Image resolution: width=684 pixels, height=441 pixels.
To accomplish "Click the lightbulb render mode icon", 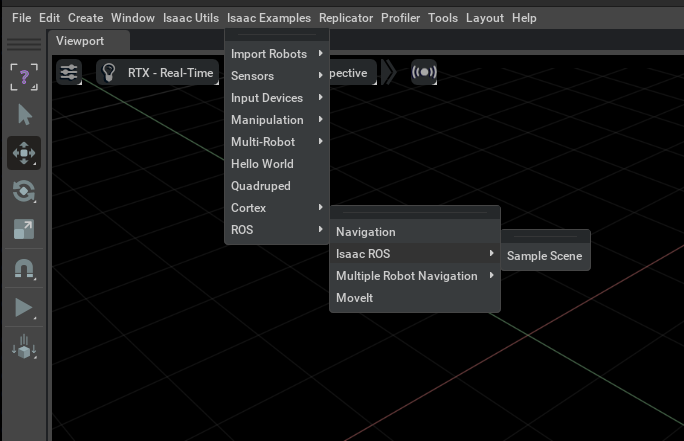I will [109, 72].
